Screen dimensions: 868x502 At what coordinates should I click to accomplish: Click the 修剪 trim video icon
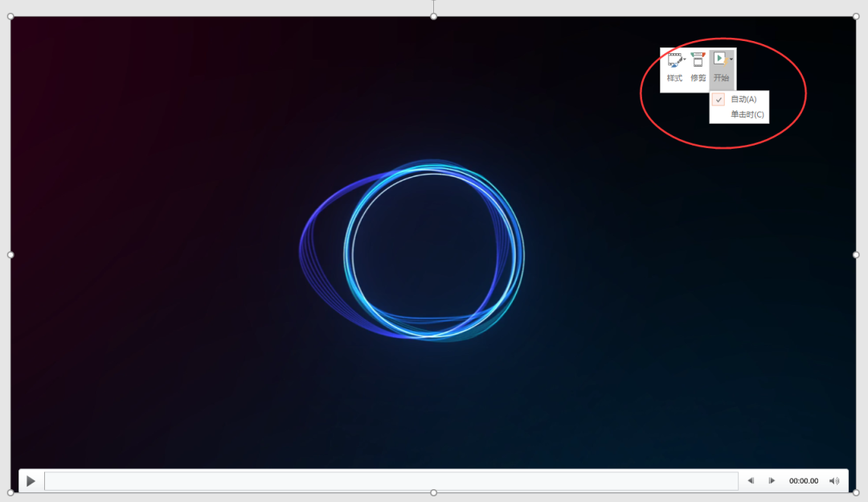tap(698, 68)
